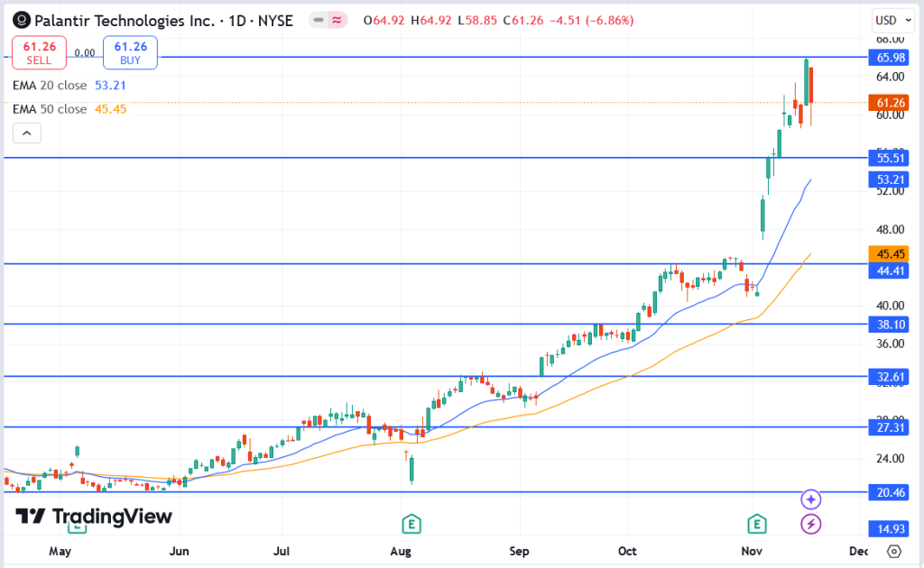Click the SELL 61.26 button
The width and height of the screenshot is (924, 568).
pos(40,52)
